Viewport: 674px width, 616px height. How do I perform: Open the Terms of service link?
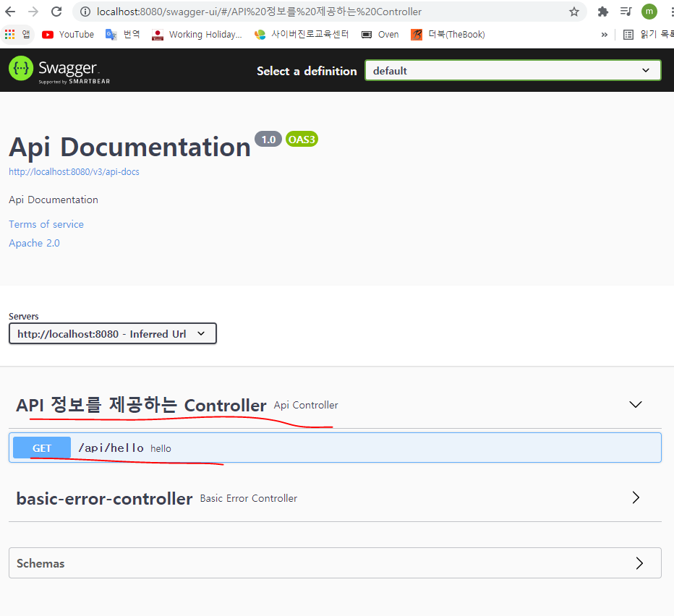pyautogui.click(x=46, y=224)
